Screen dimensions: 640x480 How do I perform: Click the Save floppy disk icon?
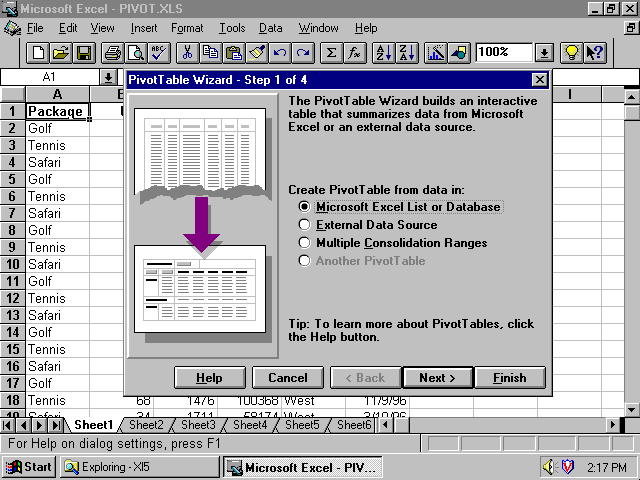[84, 53]
